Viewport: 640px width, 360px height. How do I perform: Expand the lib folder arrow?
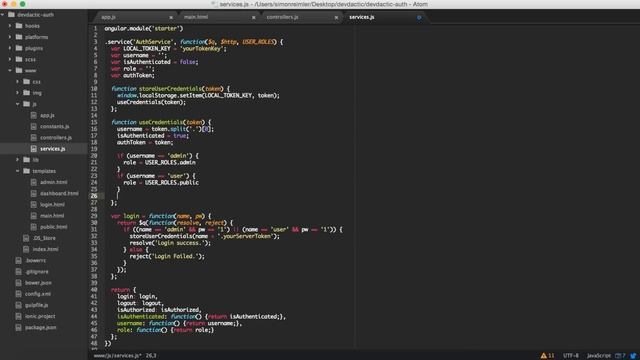click(18, 160)
